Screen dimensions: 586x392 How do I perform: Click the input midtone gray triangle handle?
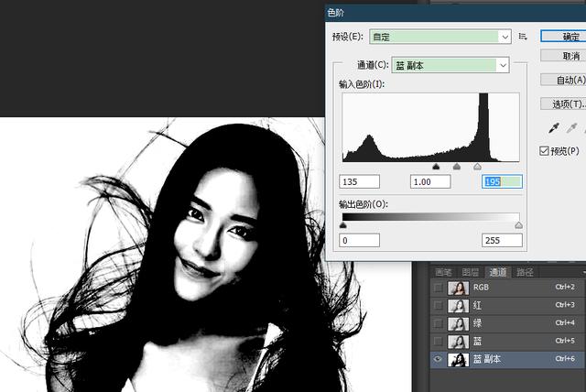click(457, 167)
